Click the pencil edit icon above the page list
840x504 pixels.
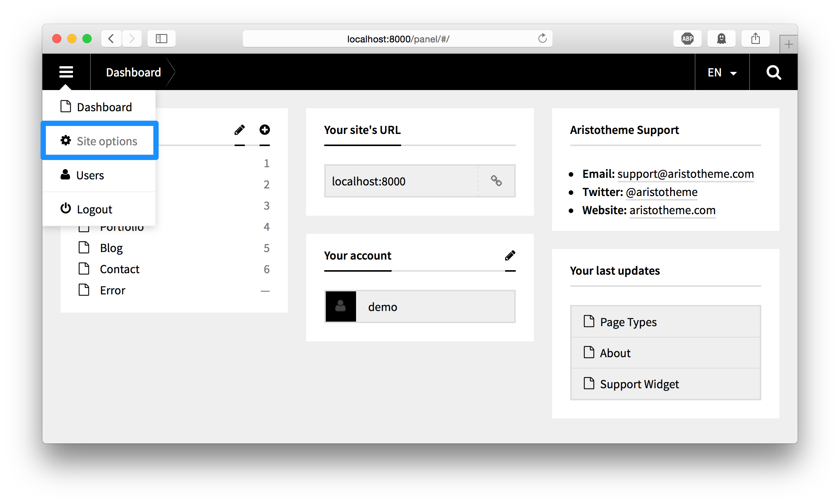click(x=239, y=129)
